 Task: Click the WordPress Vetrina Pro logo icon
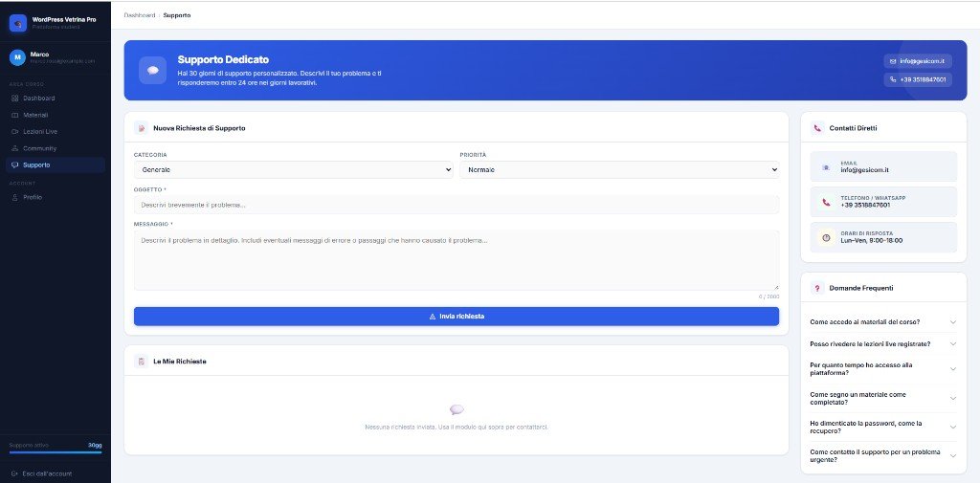coord(18,23)
